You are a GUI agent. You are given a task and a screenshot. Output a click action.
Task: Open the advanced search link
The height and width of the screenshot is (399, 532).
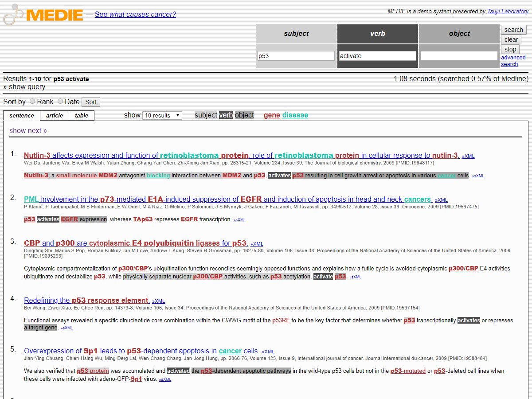point(513,61)
